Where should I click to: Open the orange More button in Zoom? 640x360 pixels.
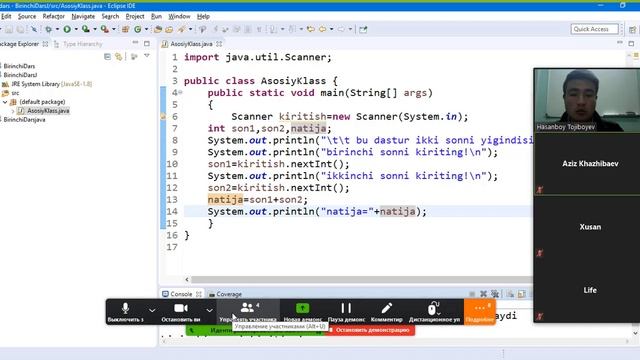pos(480,312)
